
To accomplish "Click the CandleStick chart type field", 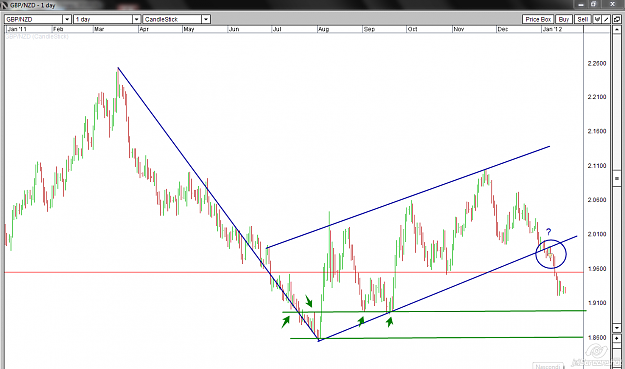I will [x=172, y=19].
